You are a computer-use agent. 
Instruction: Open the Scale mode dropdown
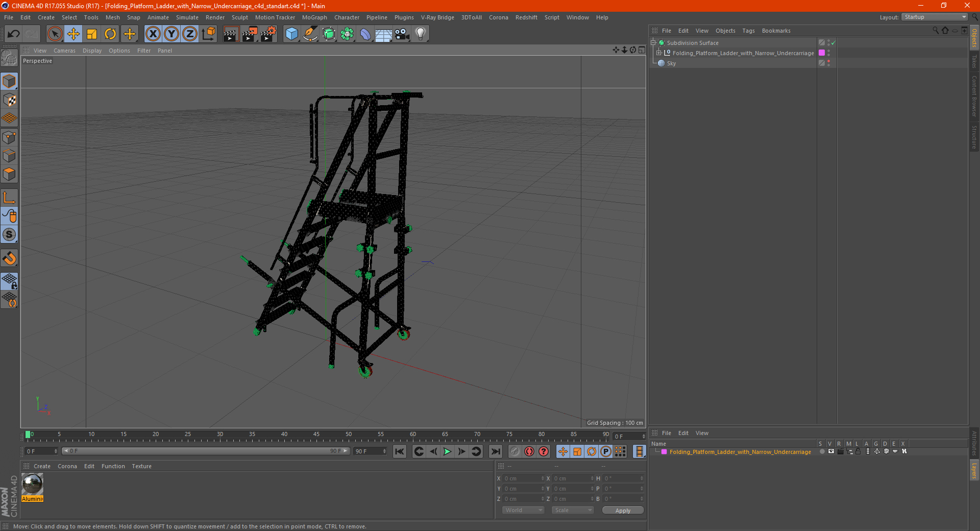point(573,510)
